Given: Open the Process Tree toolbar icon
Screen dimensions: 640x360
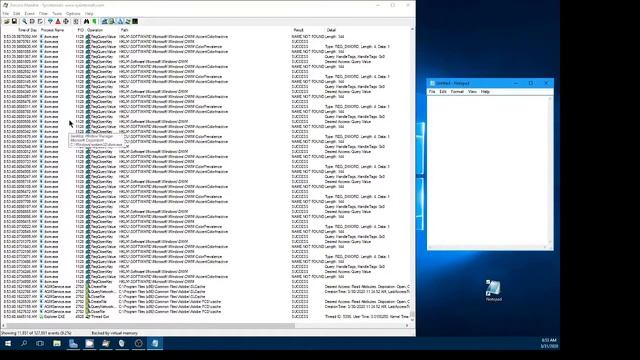Looking at the screenshot, I should pyautogui.click(x=76, y=21).
